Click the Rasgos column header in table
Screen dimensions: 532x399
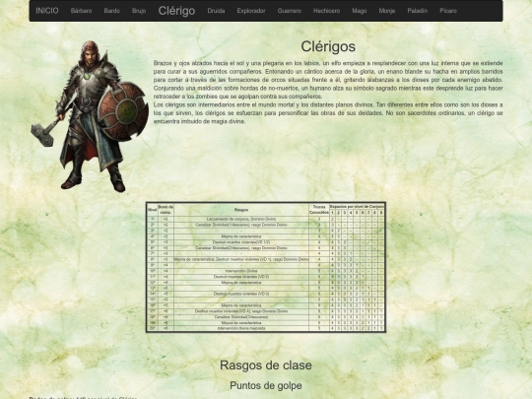[241, 210]
